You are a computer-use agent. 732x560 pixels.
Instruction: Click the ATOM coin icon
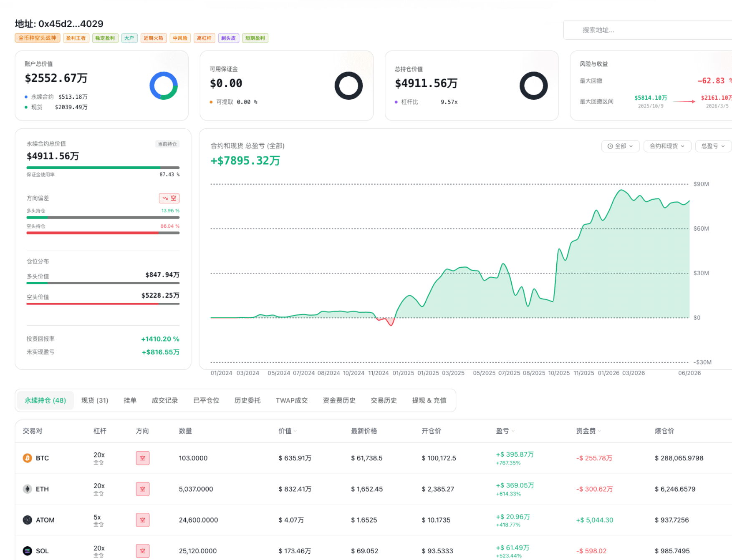[27, 520]
